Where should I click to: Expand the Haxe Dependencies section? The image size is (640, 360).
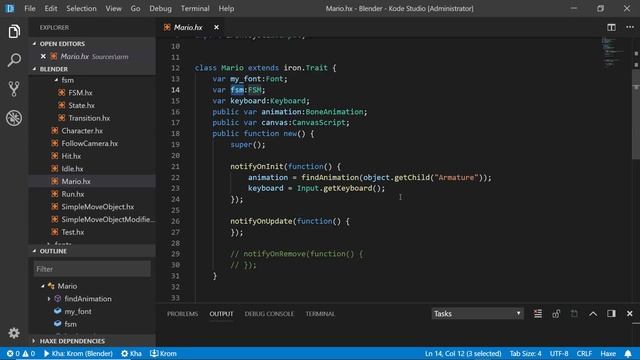34,341
